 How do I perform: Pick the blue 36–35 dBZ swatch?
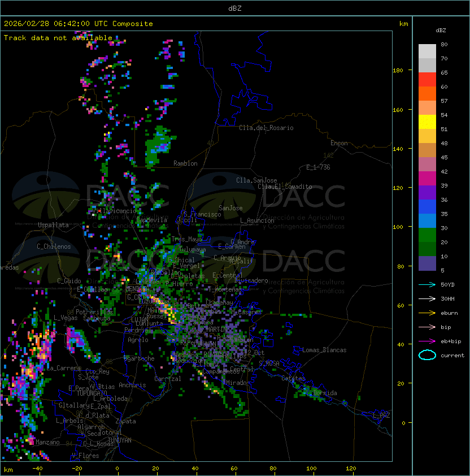pyautogui.click(x=427, y=207)
